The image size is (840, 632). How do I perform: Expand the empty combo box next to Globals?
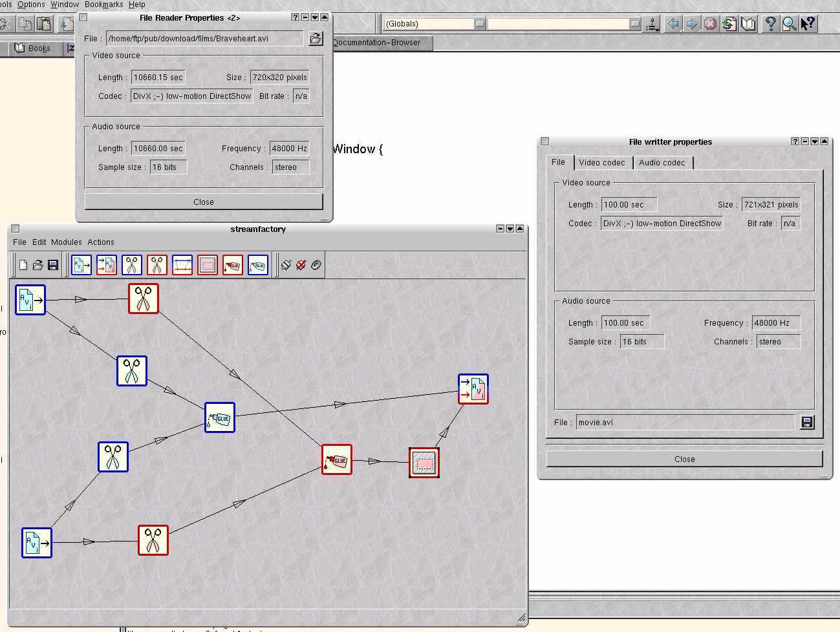click(x=635, y=24)
